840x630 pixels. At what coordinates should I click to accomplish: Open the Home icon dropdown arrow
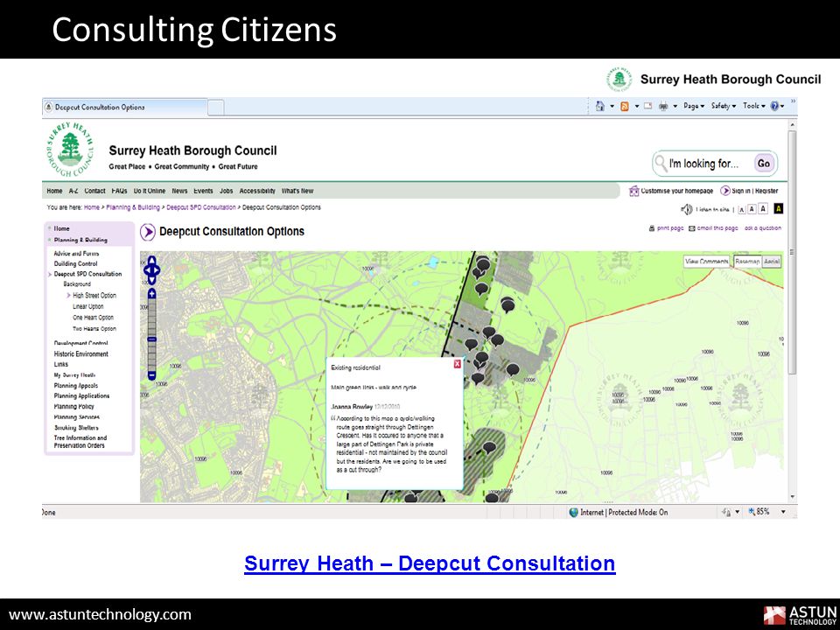point(612,106)
